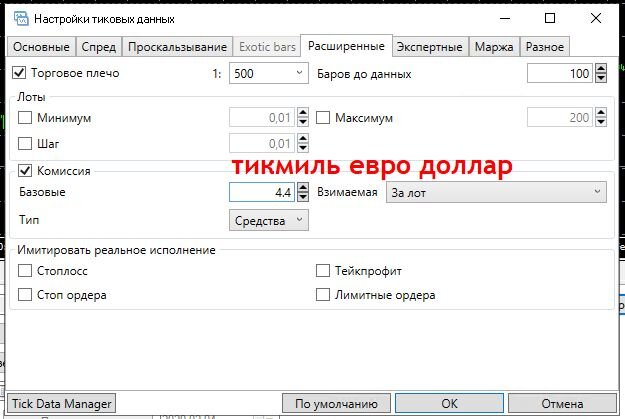Minimize the settings window
625x419 pixels.
pyautogui.click(x=505, y=18)
